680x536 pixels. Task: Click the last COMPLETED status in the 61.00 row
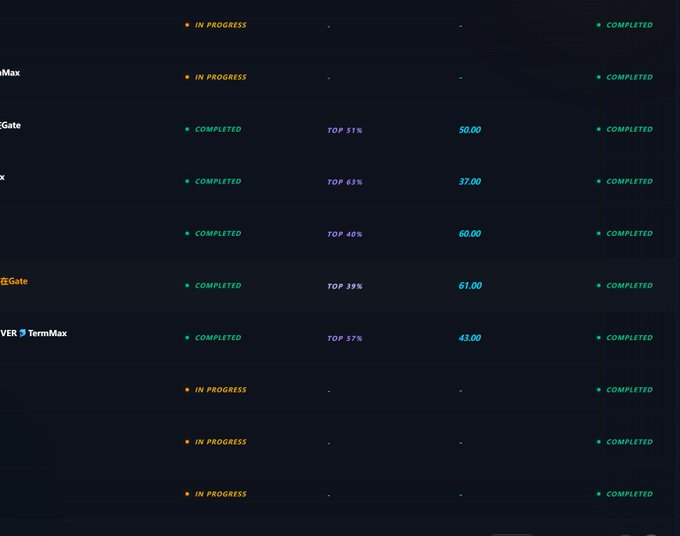tap(625, 285)
